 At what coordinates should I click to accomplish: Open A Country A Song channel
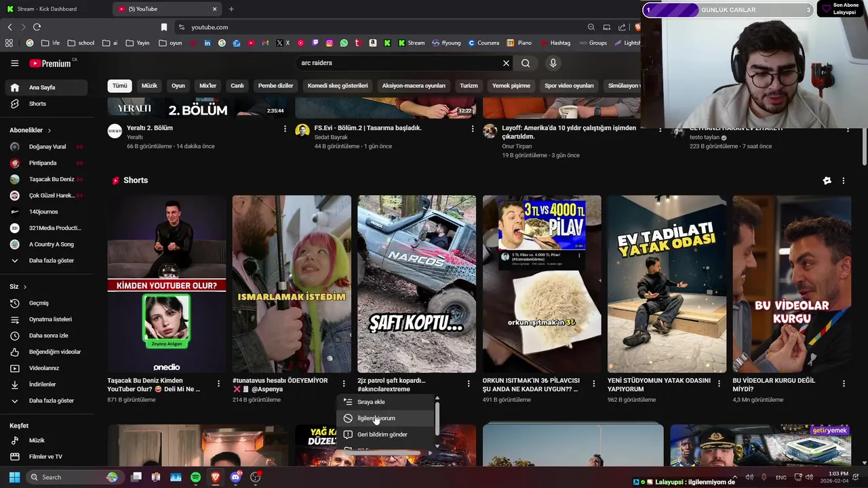(46, 244)
